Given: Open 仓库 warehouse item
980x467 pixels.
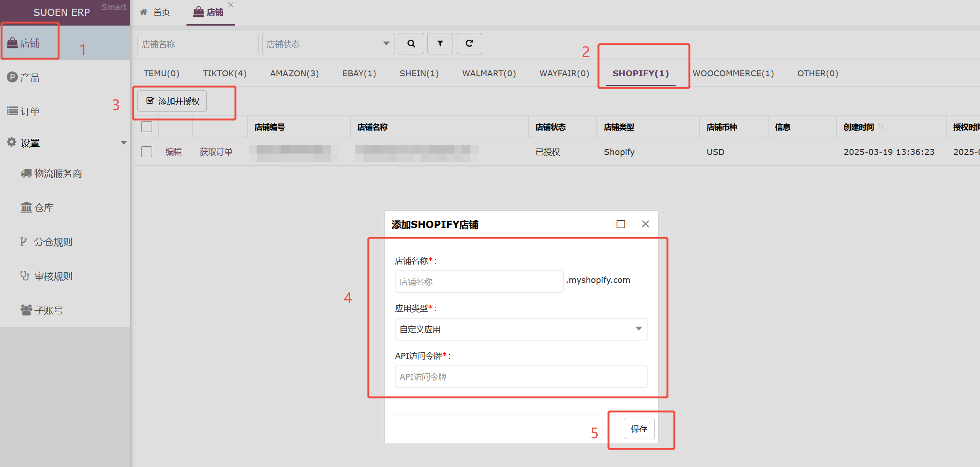Looking at the screenshot, I should 37,208.
